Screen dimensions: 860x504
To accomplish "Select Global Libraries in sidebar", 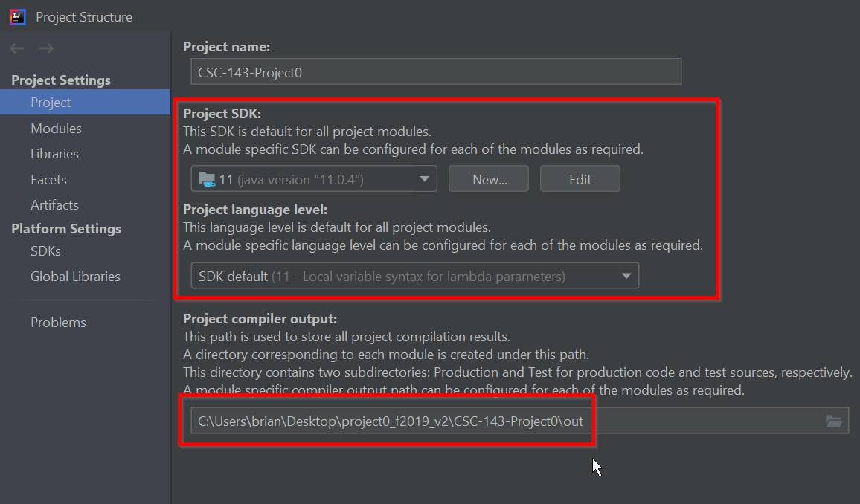I will pyautogui.click(x=75, y=277).
